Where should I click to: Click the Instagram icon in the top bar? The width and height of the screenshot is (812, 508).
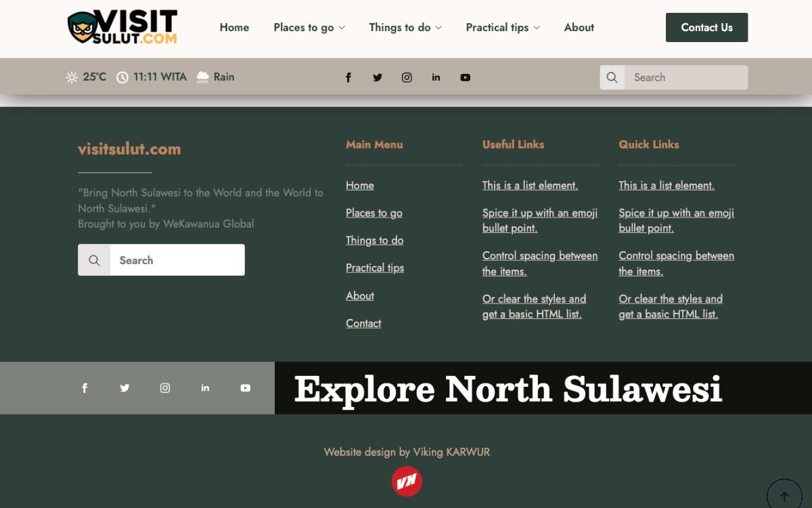click(x=407, y=77)
